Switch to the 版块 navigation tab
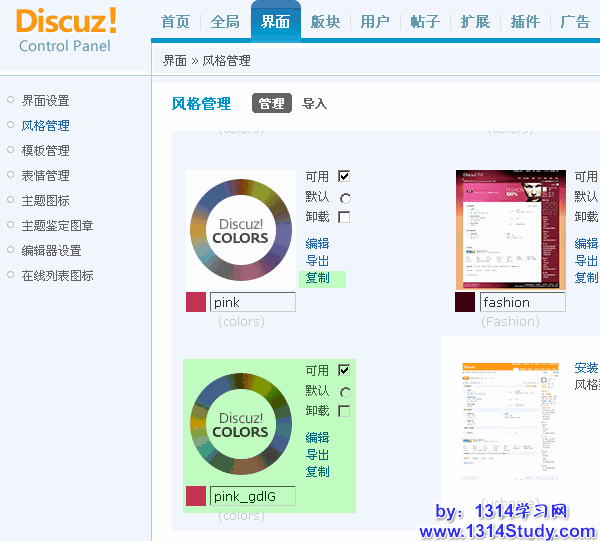Screen dimensions: 600x541 click(325, 22)
